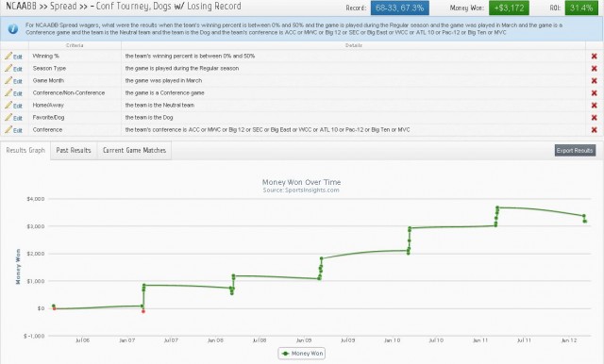This screenshot has width=604, height=364.
Task: Click the Export Results button
Action: [x=575, y=151]
